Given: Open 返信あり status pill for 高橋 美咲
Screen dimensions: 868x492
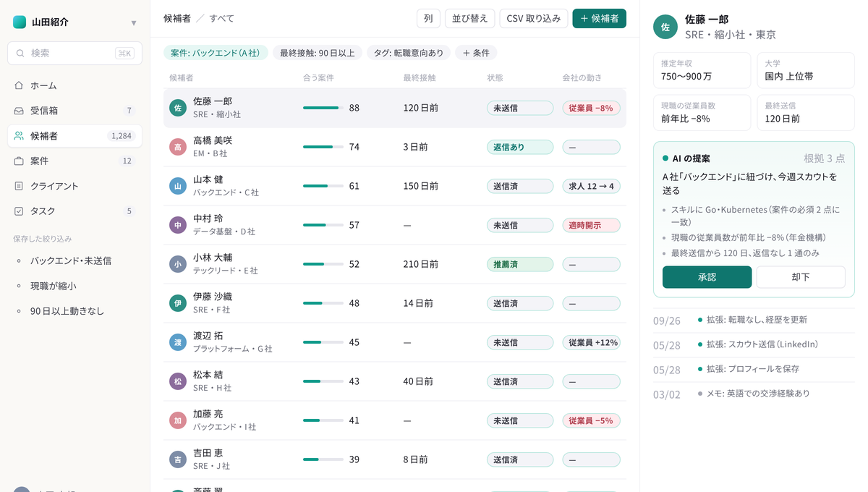Looking at the screenshot, I should pyautogui.click(x=520, y=147).
